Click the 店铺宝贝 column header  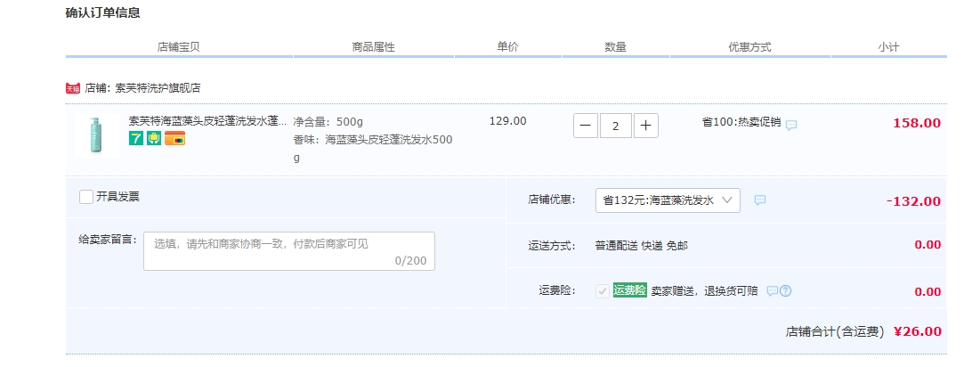click(179, 47)
